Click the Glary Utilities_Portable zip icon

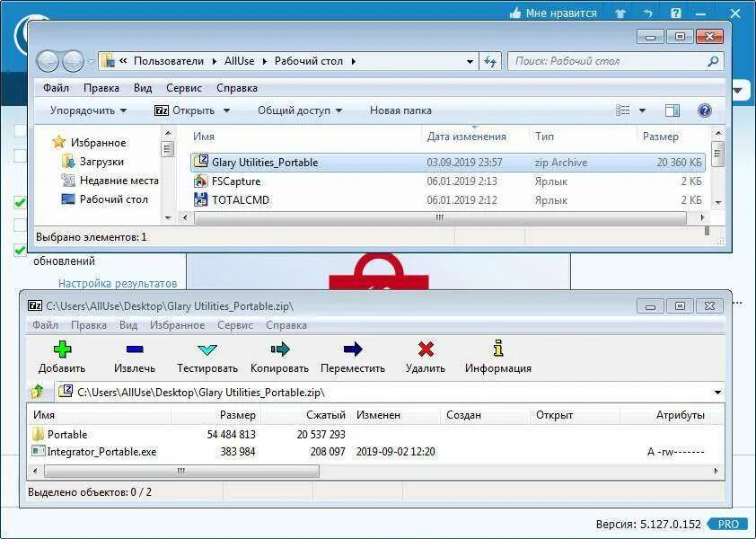tap(201, 162)
